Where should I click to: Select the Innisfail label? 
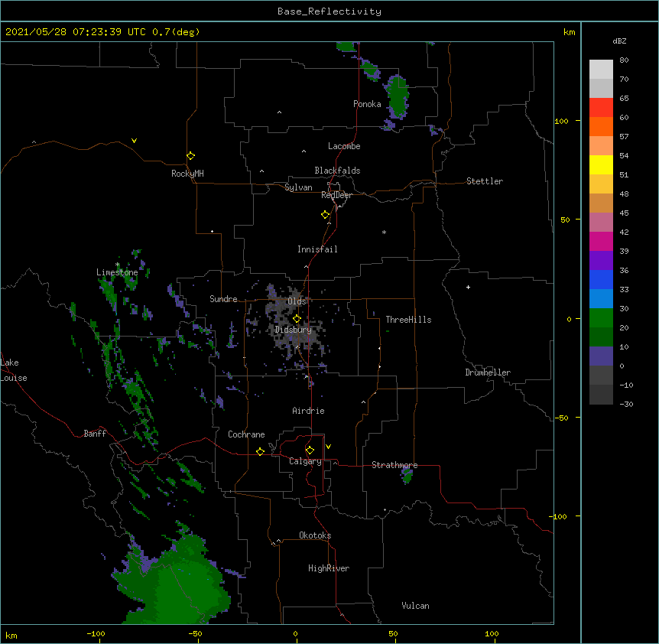point(317,249)
